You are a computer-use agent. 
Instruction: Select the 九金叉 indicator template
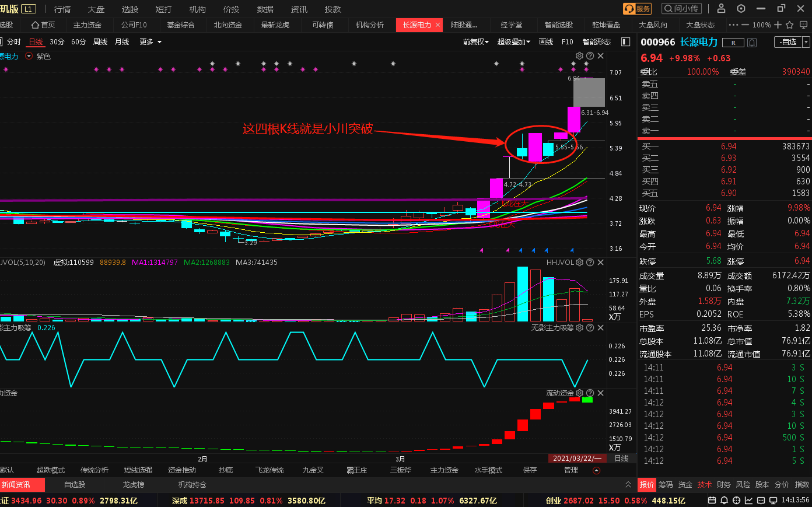(x=313, y=470)
